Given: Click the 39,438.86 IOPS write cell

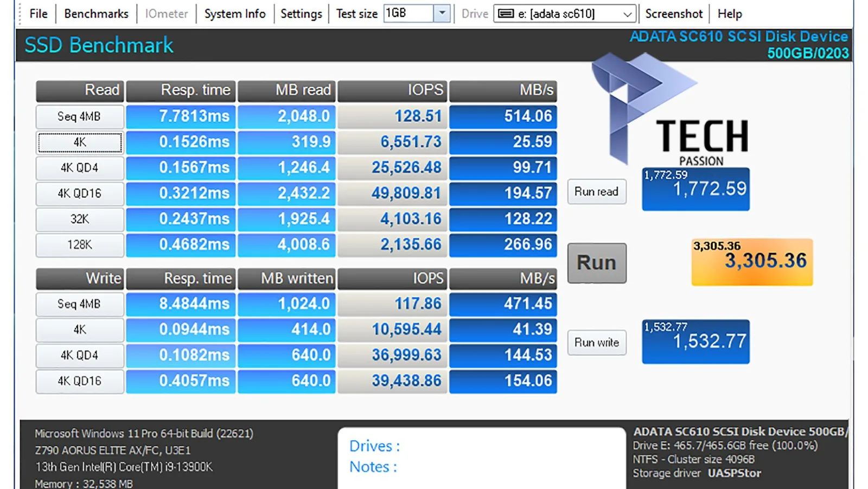Looking at the screenshot, I should pos(392,381).
